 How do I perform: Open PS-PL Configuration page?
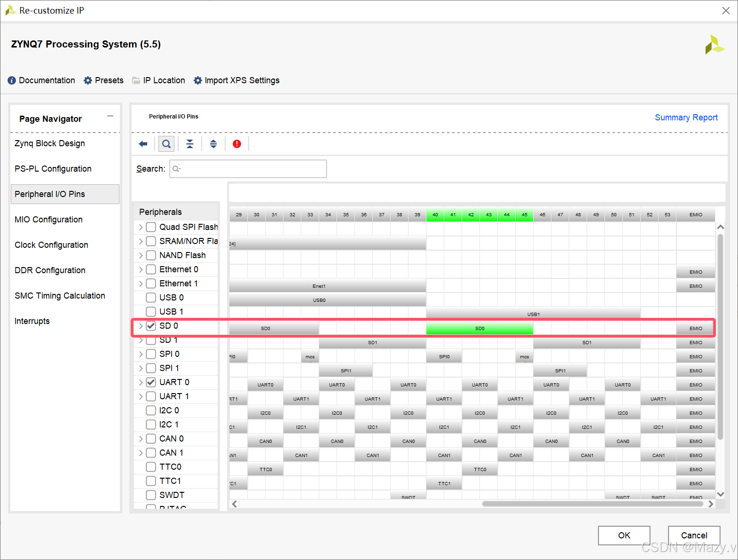[53, 169]
